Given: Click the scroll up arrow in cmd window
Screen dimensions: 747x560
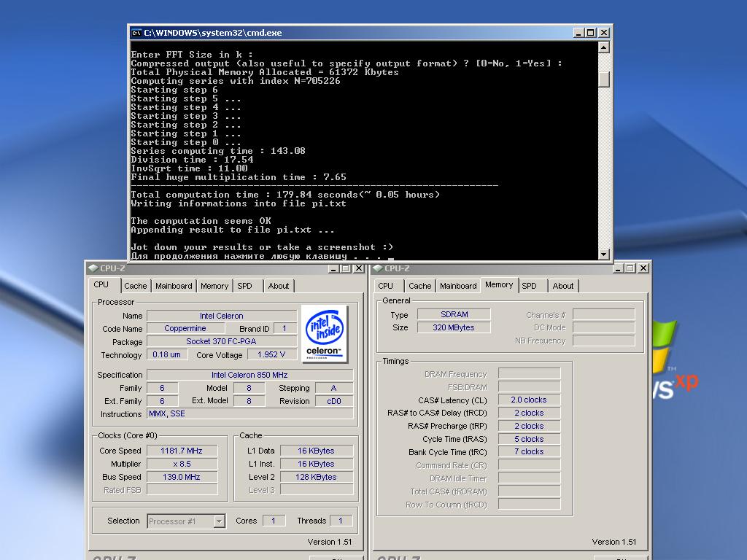Looking at the screenshot, I should click(603, 47).
